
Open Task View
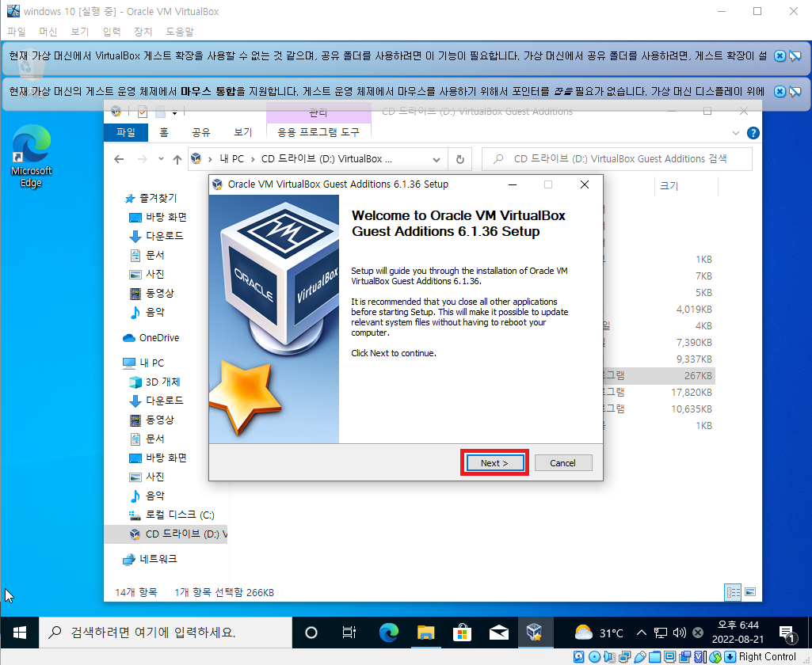point(349,633)
